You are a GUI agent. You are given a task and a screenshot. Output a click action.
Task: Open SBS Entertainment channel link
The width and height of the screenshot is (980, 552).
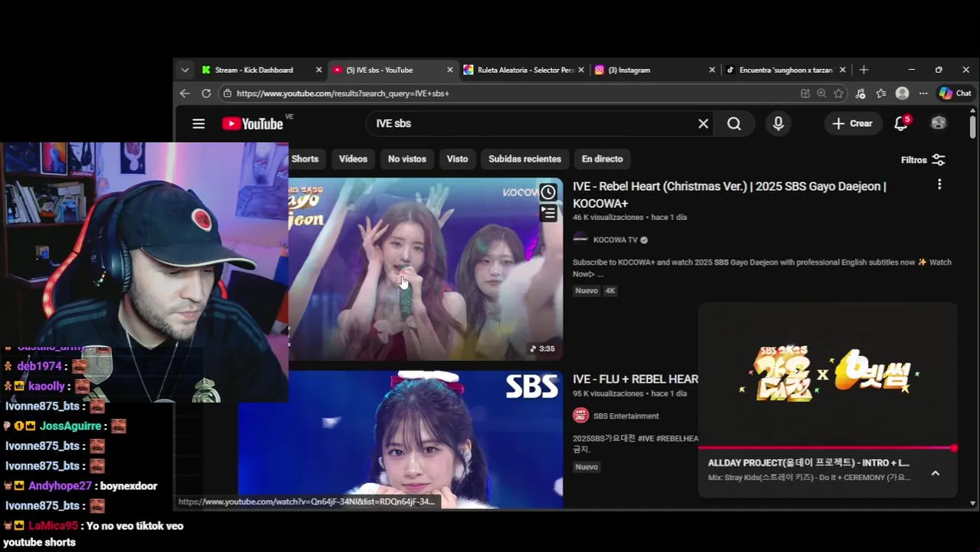click(626, 416)
